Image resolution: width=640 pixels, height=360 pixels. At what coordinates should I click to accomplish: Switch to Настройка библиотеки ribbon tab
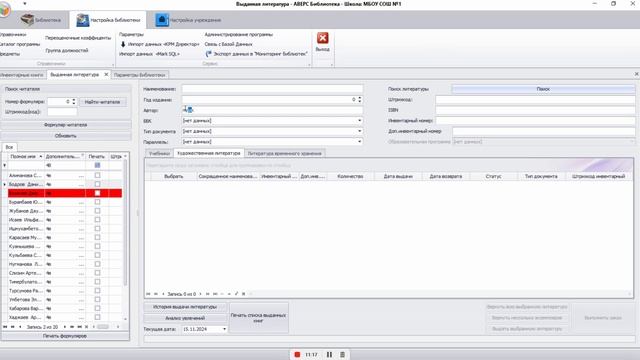(x=108, y=20)
